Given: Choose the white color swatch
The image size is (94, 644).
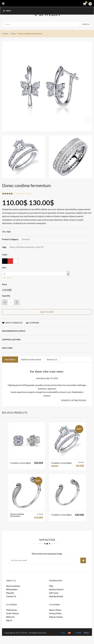Looking at the screenshot, I should [x=16, y=261].
